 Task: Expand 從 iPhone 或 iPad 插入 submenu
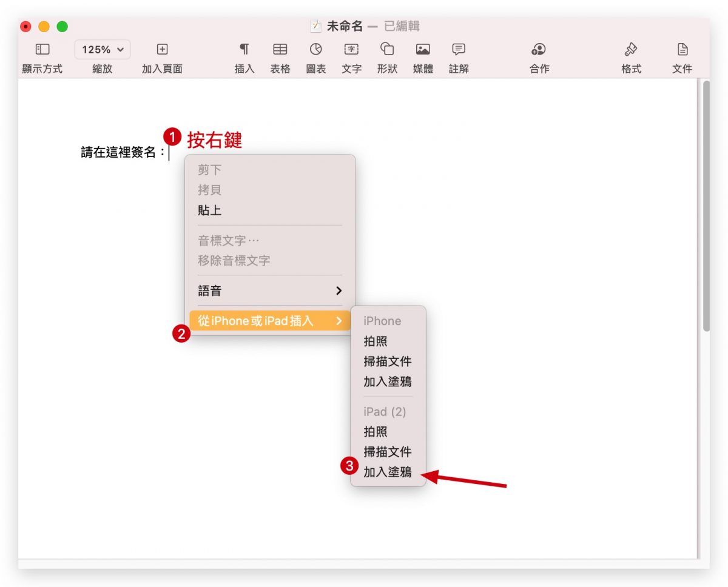270,321
